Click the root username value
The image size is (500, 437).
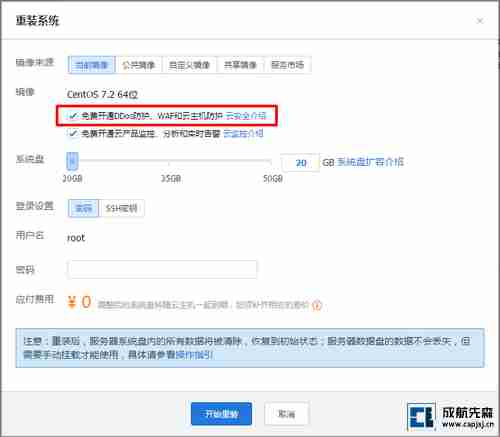coord(76,238)
